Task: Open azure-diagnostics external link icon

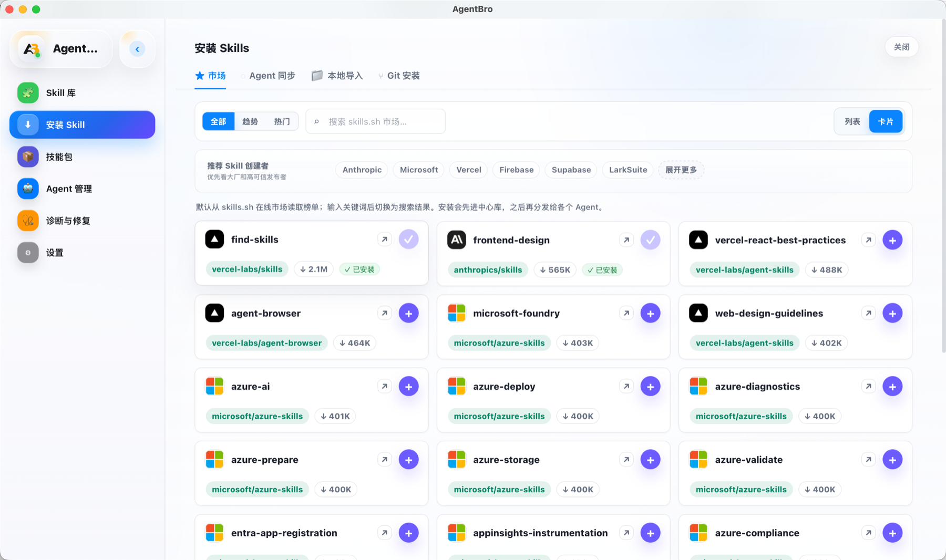Action: pyautogui.click(x=869, y=386)
